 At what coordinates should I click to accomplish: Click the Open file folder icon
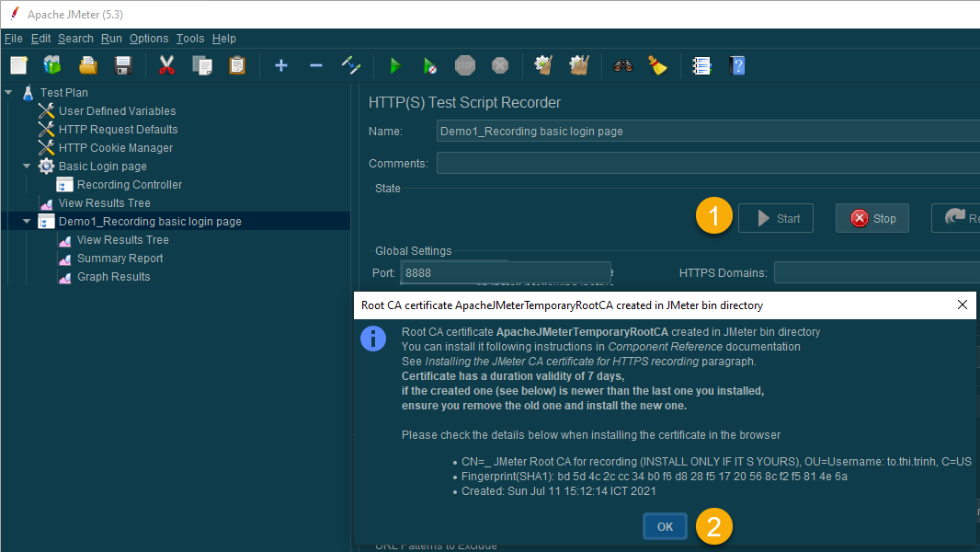(88, 65)
